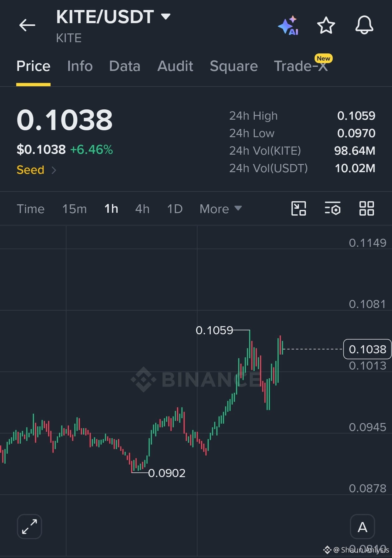Open the KITE/USDT pair selector dropdown
This screenshot has height=558, width=392.
click(x=113, y=17)
